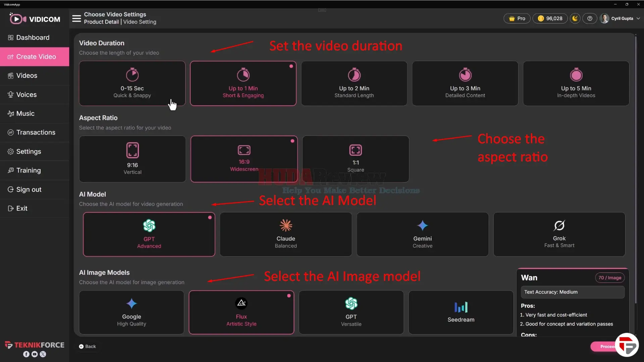Pick Google High Quality image model
Screen dimensions: 644x362
(132, 312)
